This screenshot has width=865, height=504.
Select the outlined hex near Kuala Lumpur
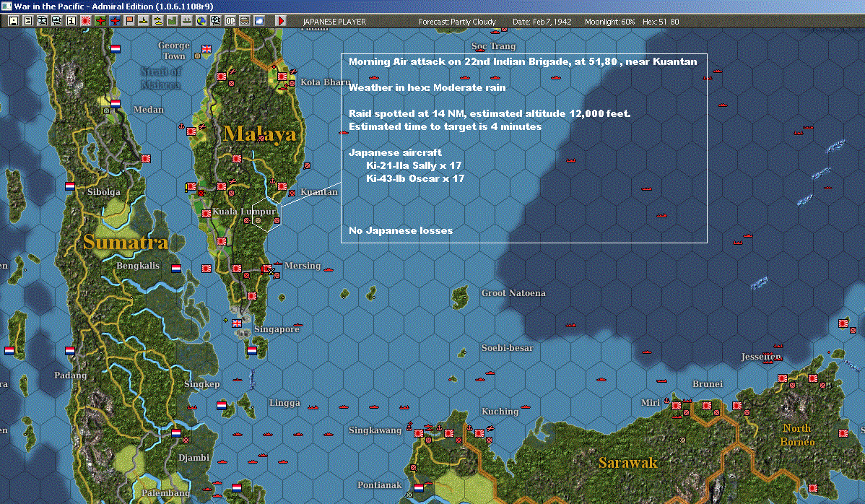point(267,214)
